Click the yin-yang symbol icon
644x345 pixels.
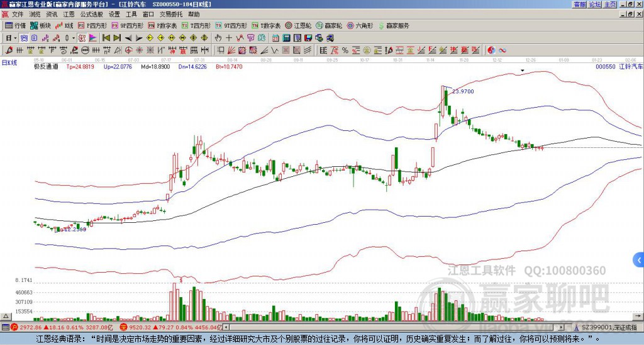pyautogui.click(x=491, y=50)
